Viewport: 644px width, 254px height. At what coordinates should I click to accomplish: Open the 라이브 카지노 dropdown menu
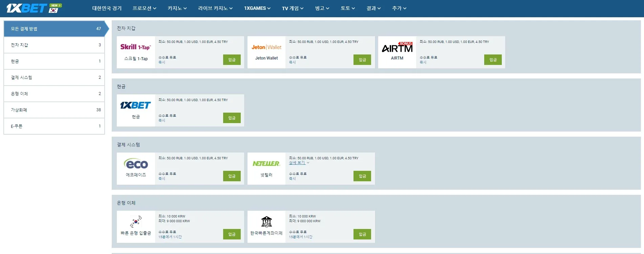pyautogui.click(x=215, y=8)
